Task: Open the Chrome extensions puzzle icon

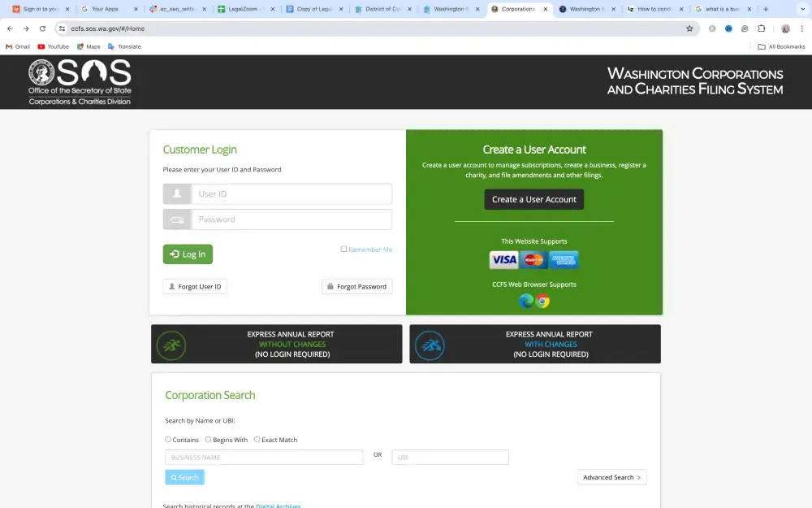Action: (x=762, y=28)
